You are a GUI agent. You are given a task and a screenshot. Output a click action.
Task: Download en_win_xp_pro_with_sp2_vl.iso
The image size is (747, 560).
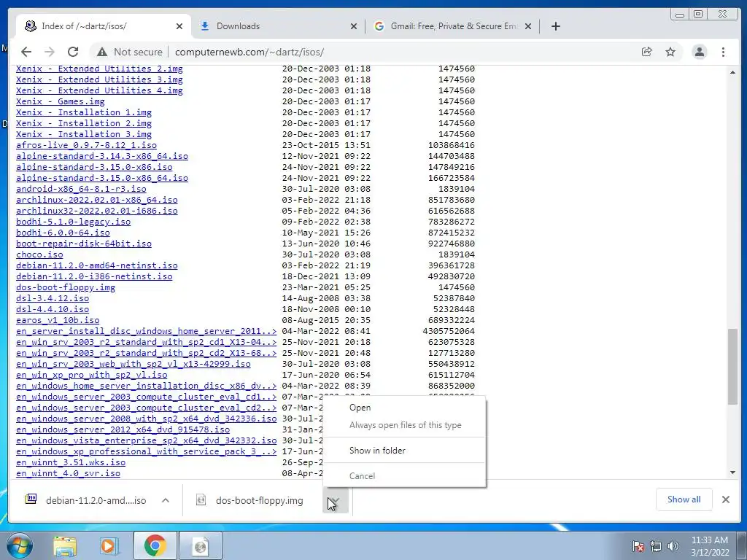click(x=91, y=376)
